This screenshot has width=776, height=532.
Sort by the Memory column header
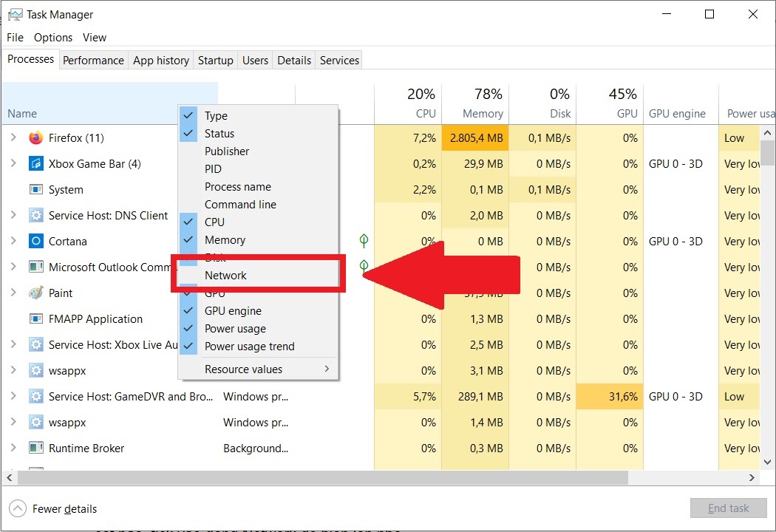[475, 103]
